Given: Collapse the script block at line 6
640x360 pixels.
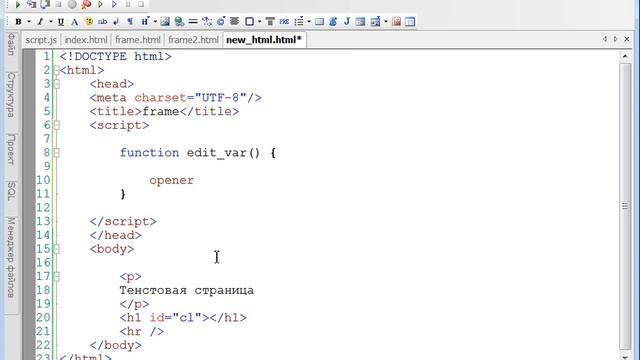Looking at the screenshot, I should (x=57, y=125).
